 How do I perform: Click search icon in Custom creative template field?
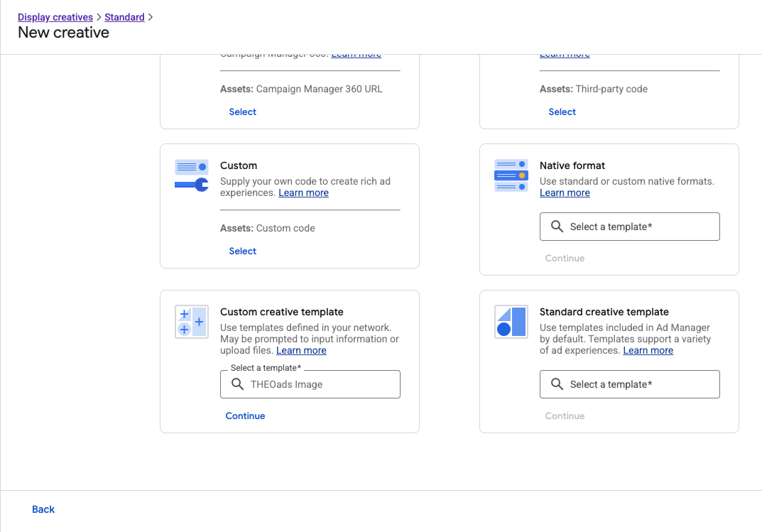point(237,384)
